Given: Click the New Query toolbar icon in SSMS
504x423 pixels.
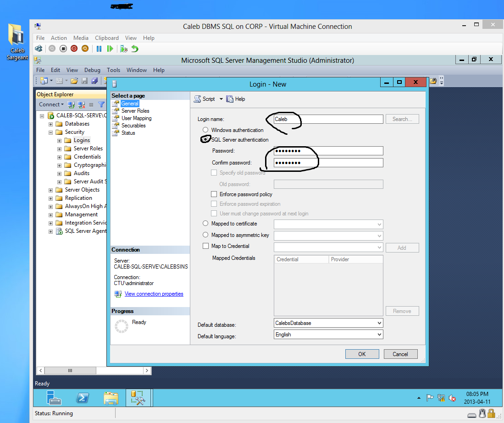Looking at the screenshot, I should pyautogui.click(x=44, y=81).
